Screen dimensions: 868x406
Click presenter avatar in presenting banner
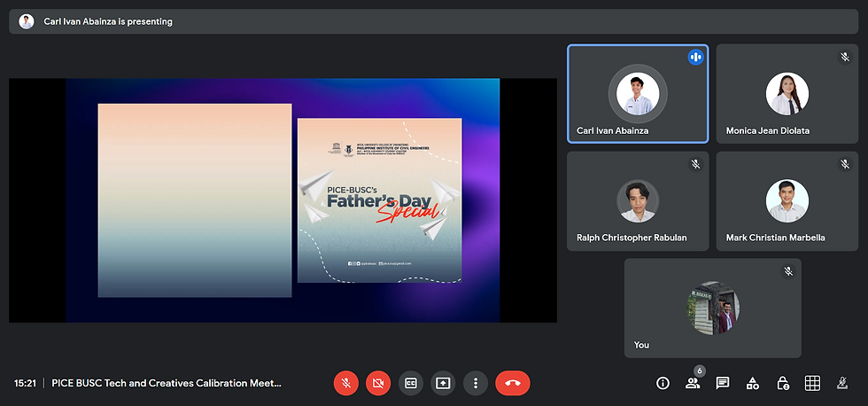pyautogui.click(x=26, y=21)
